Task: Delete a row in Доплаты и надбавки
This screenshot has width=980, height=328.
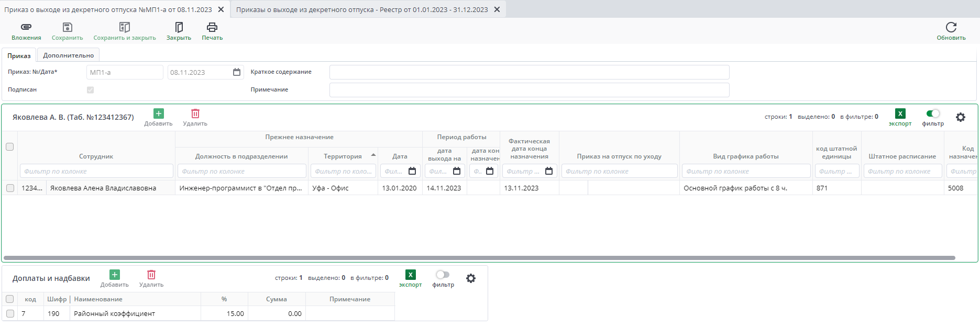Action: click(151, 275)
